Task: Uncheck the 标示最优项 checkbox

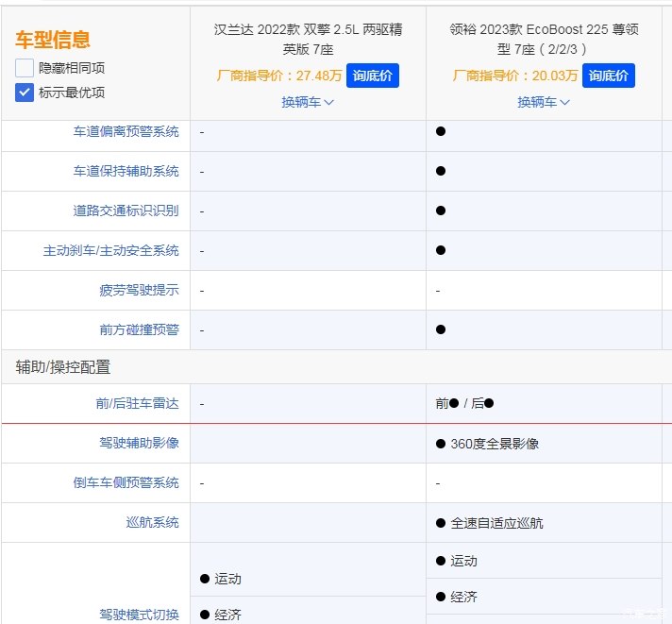Action: point(25,93)
